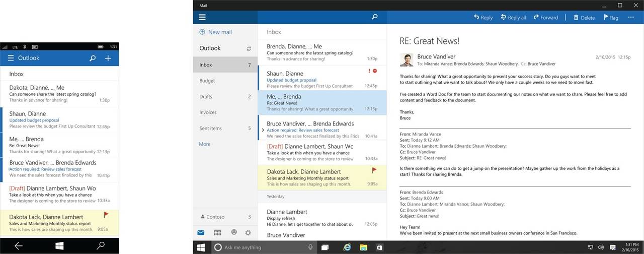The image size is (644, 254).
Task: Click Bruce Vandiver's sender photo
Action: pos(407,60)
